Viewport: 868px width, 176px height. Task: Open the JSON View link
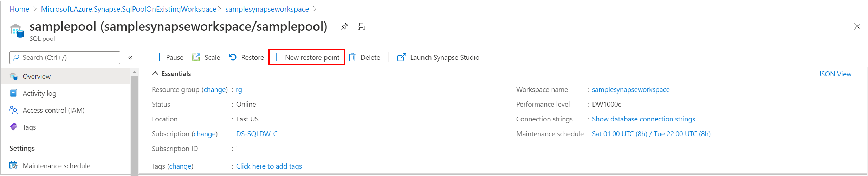pyautogui.click(x=835, y=74)
